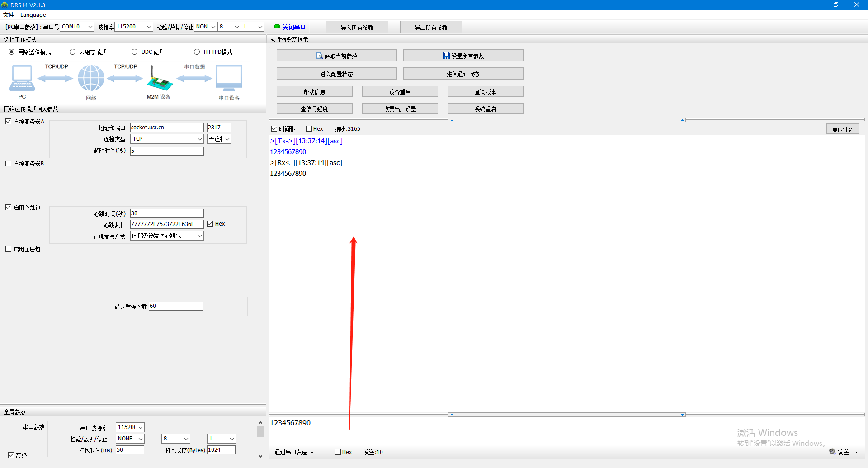Click the PC laptop icon in diagram
The height and width of the screenshot is (468, 868).
point(22,78)
